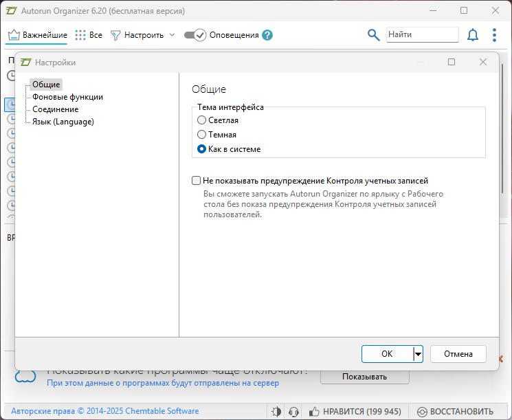Expand the chevron beside Настроить
The height and width of the screenshot is (420, 512).
click(x=172, y=35)
